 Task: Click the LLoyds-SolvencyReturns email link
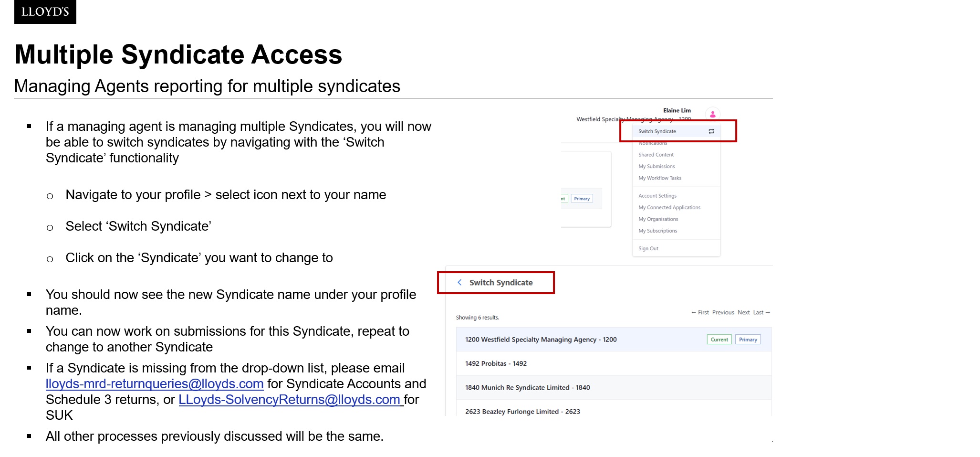coord(290,400)
